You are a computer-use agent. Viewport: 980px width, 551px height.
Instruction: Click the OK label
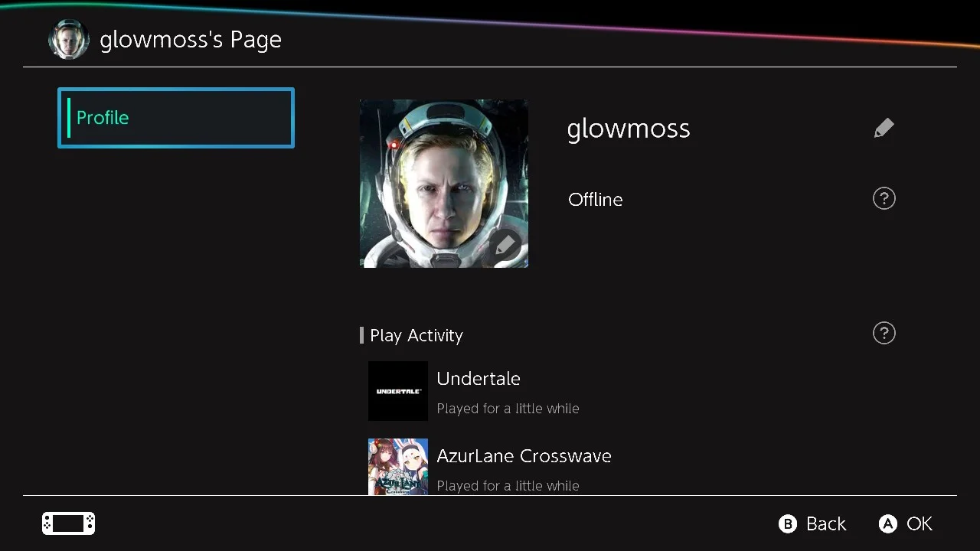click(920, 524)
